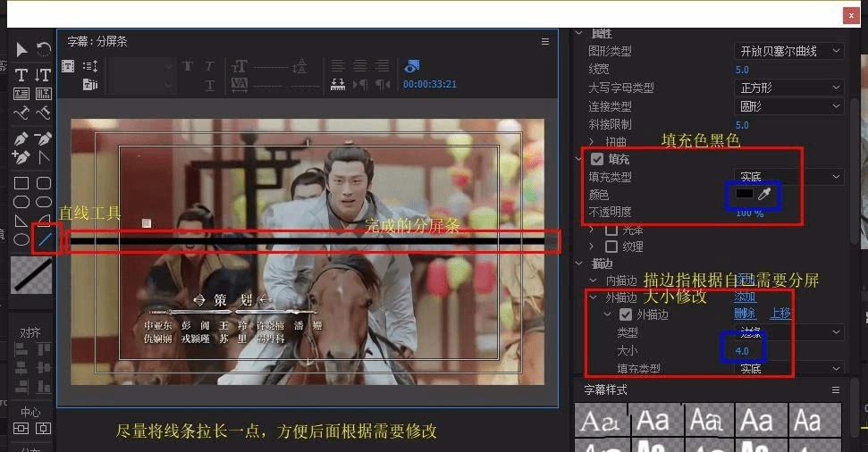Open Tab Stops icon
Viewport: 868px width, 452px height.
338,84
